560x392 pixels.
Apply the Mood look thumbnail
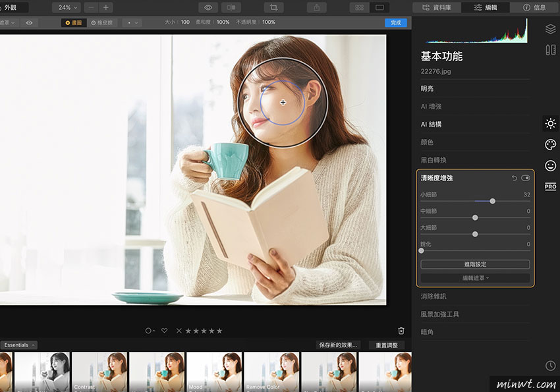[x=214, y=372]
